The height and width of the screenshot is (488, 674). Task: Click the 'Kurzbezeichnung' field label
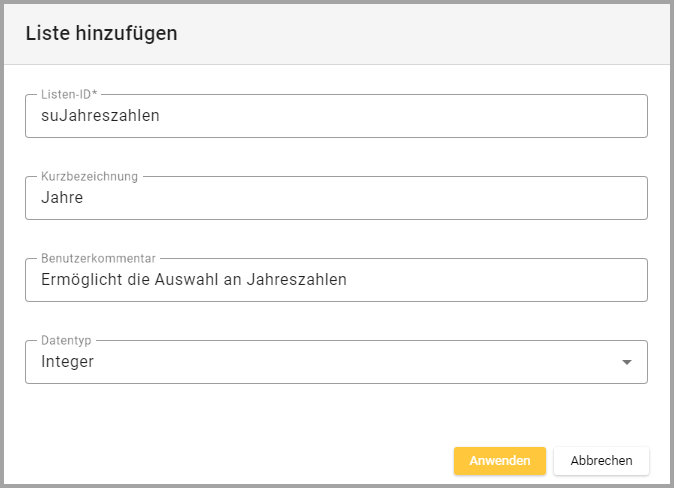click(x=89, y=176)
